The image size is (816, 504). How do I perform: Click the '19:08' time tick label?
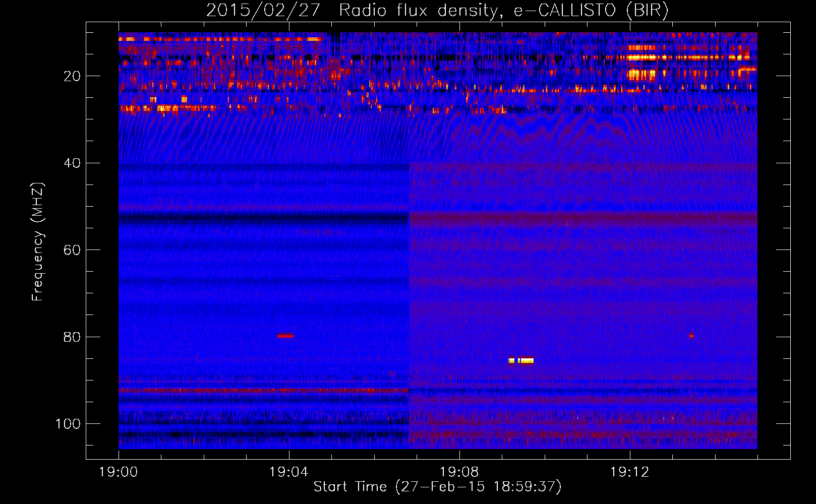pyautogui.click(x=459, y=472)
